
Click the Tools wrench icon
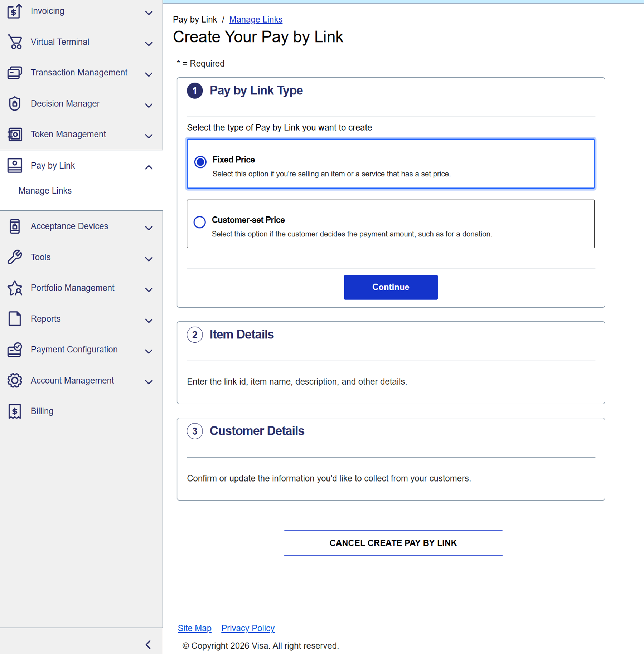tap(15, 257)
